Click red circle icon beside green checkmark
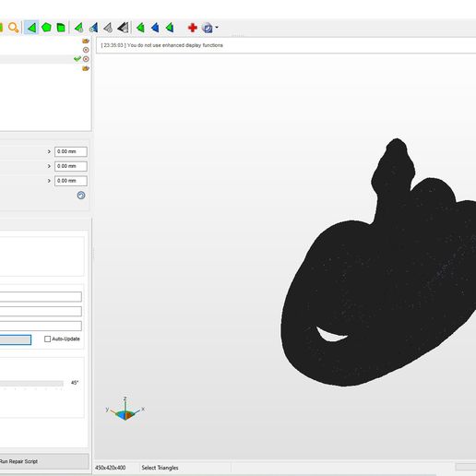The height and width of the screenshot is (476, 476). pos(86,59)
